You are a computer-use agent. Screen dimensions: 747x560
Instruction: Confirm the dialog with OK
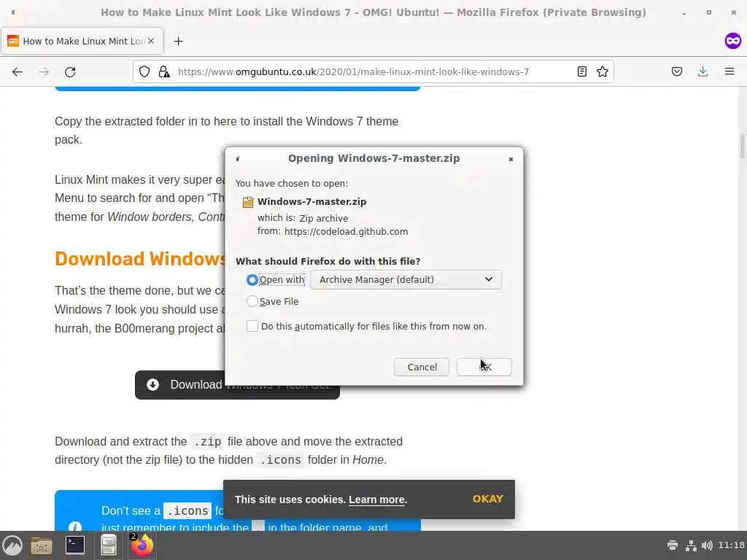pyautogui.click(x=484, y=367)
